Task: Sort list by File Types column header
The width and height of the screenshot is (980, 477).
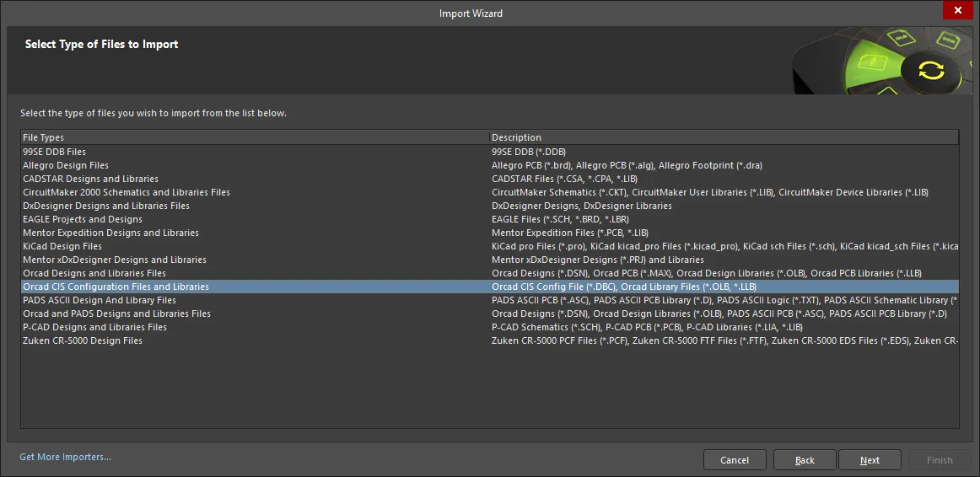Action: tap(253, 137)
